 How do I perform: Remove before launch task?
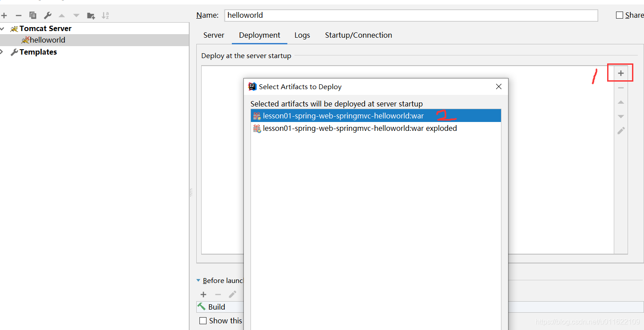pyautogui.click(x=218, y=295)
